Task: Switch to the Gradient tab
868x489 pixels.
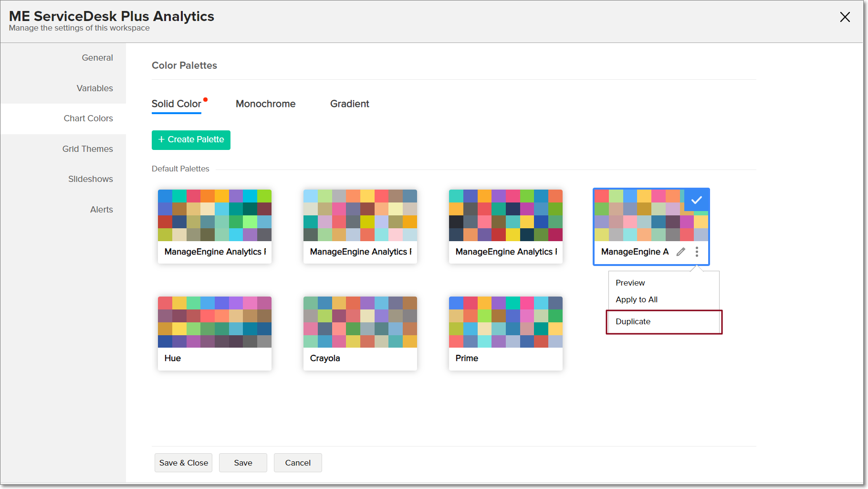Action: coord(349,104)
